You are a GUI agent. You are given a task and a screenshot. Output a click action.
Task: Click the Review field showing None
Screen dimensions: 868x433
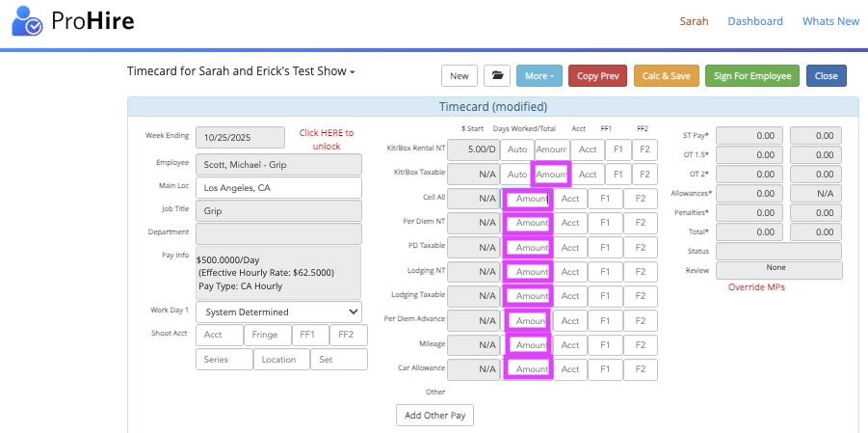[779, 270]
